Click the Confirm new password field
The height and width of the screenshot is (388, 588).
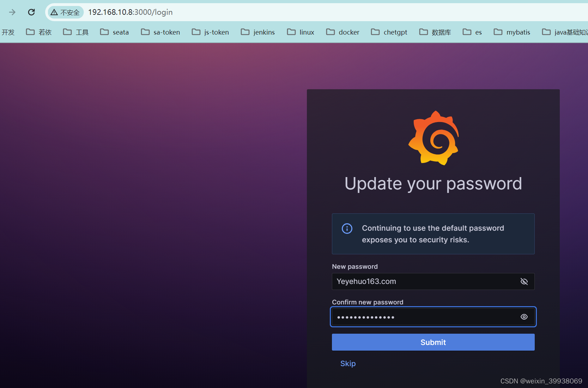coord(433,317)
